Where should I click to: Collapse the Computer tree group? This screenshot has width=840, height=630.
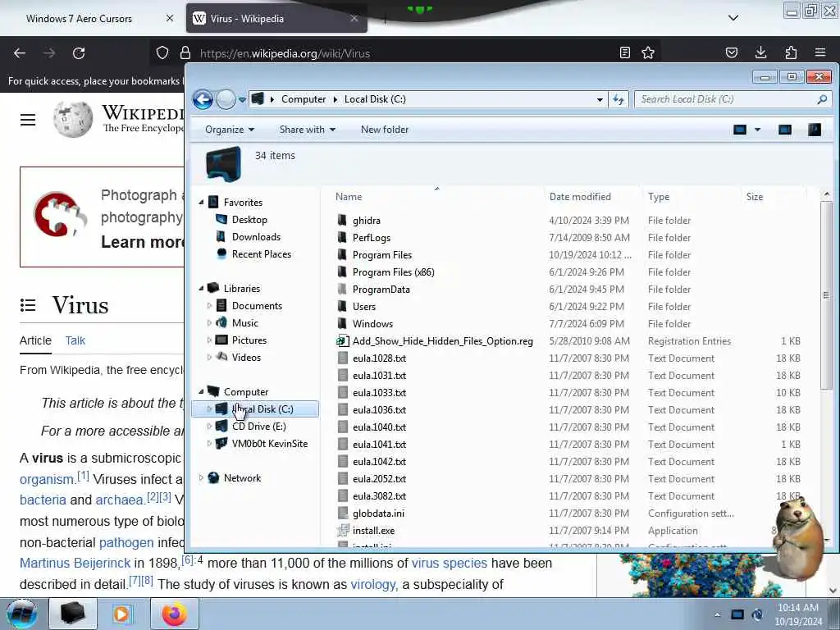point(202,391)
